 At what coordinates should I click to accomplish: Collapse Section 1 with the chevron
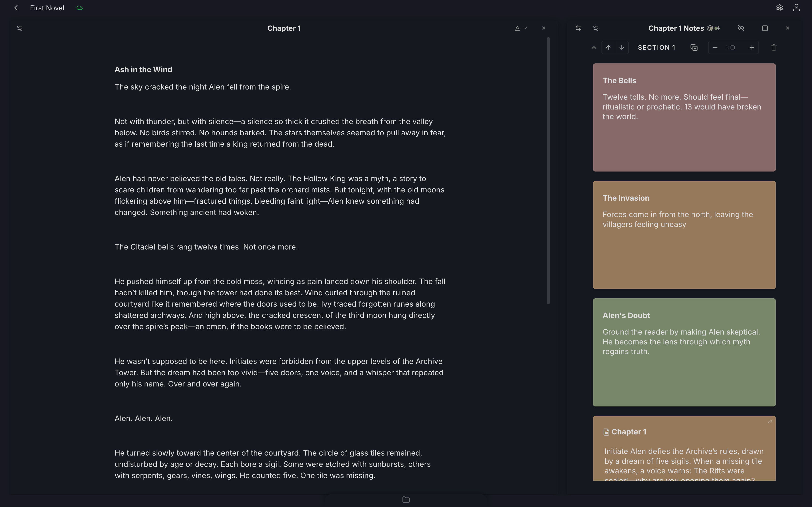pos(594,48)
